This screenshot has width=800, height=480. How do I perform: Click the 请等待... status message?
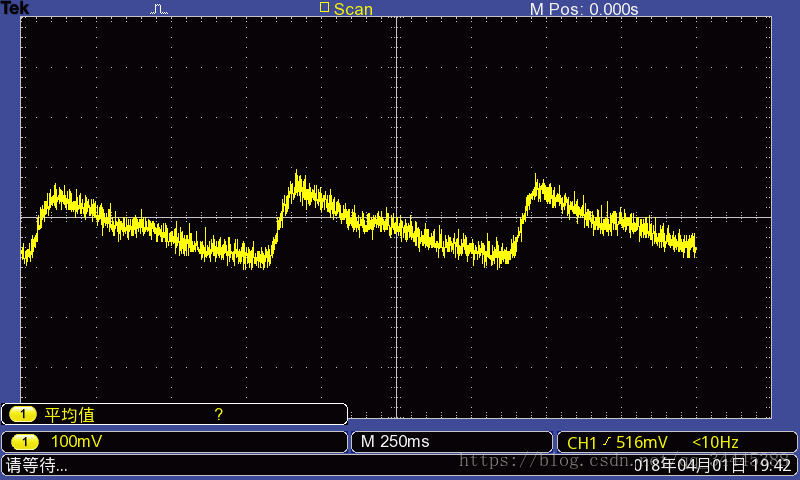click(37, 465)
